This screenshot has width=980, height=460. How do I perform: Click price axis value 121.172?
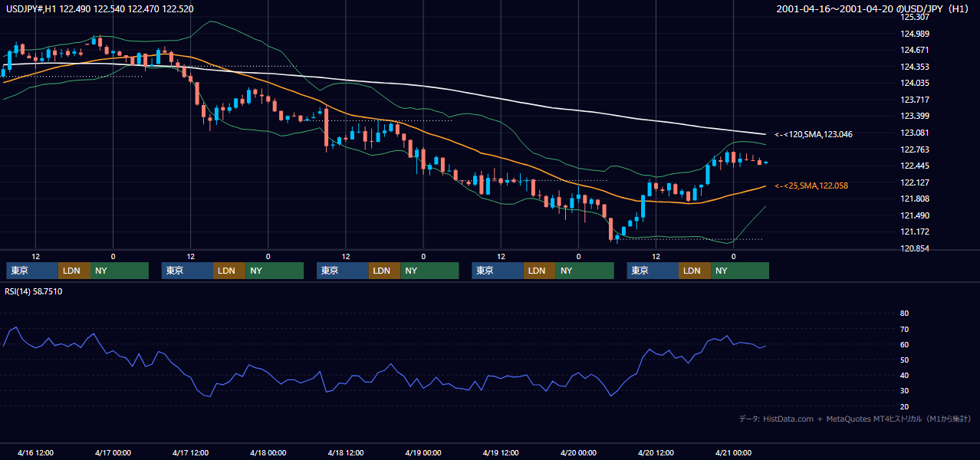tap(915, 232)
